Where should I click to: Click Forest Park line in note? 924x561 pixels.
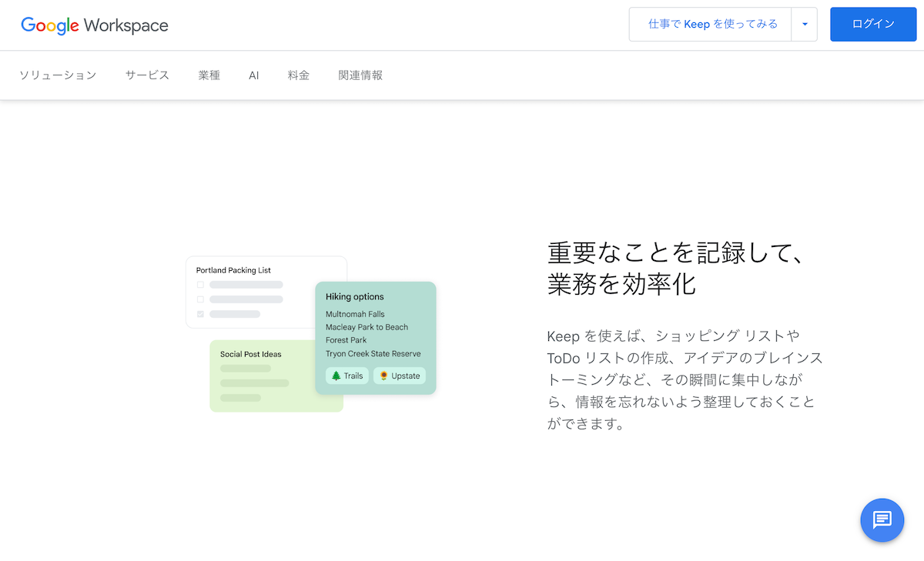tap(346, 340)
